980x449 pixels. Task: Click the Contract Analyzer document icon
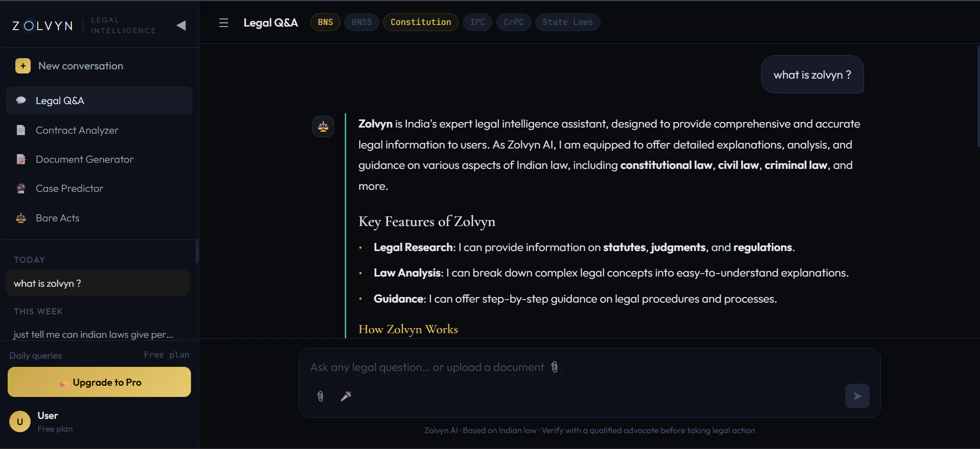tap(21, 130)
